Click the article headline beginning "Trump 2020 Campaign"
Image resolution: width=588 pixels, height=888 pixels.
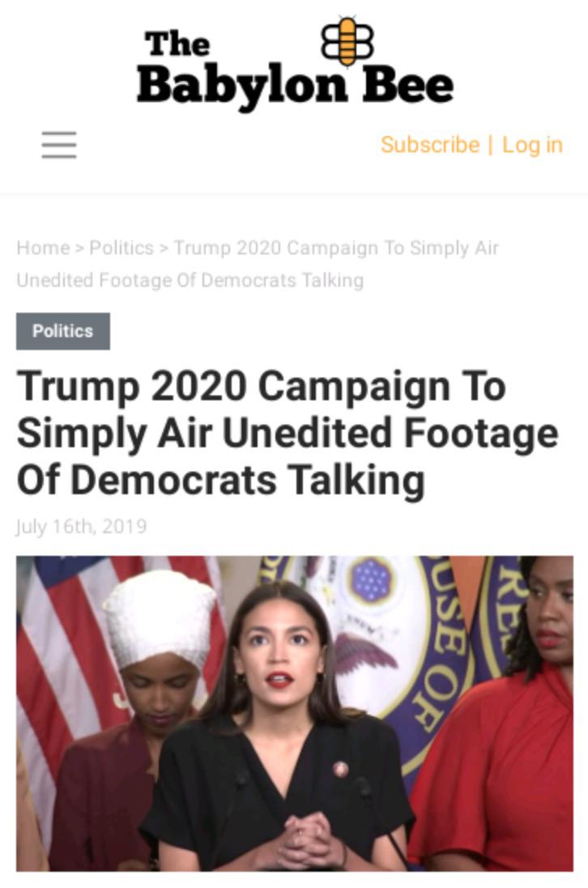(288, 433)
